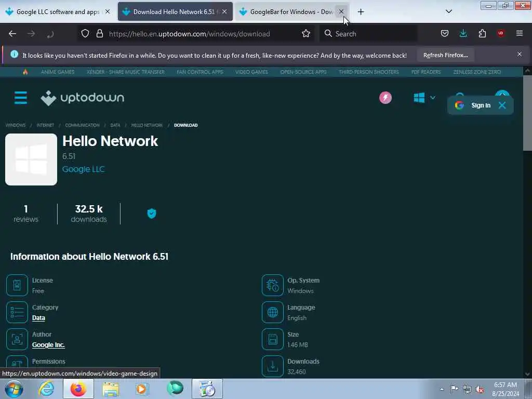Viewport: 532px width, 399px height.
Task: Expand the list all tabs chevron
Action: (448, 11)
